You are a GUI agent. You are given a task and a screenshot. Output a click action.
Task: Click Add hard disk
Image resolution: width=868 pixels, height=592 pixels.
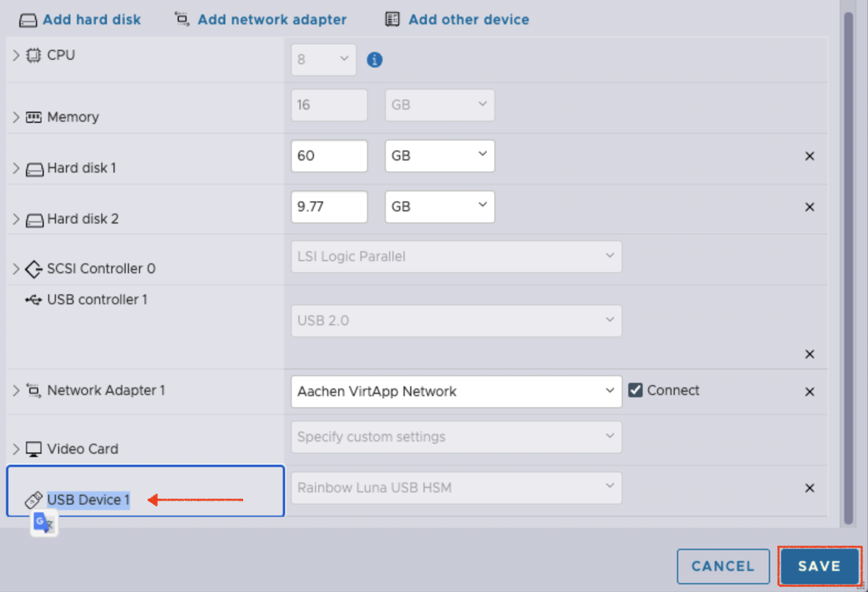[x=80, y=19]
